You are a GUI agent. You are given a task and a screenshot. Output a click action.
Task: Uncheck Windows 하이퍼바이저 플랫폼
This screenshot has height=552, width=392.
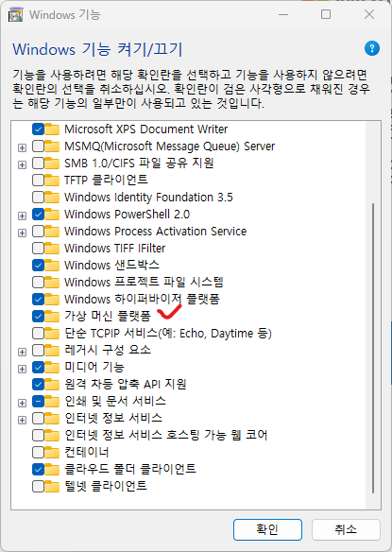pos(38,299)
